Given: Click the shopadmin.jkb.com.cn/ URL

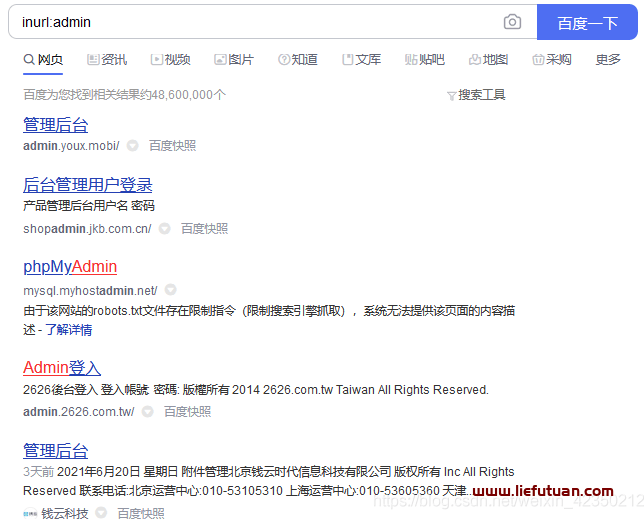Looking at the screenshot, I should 87,229.
